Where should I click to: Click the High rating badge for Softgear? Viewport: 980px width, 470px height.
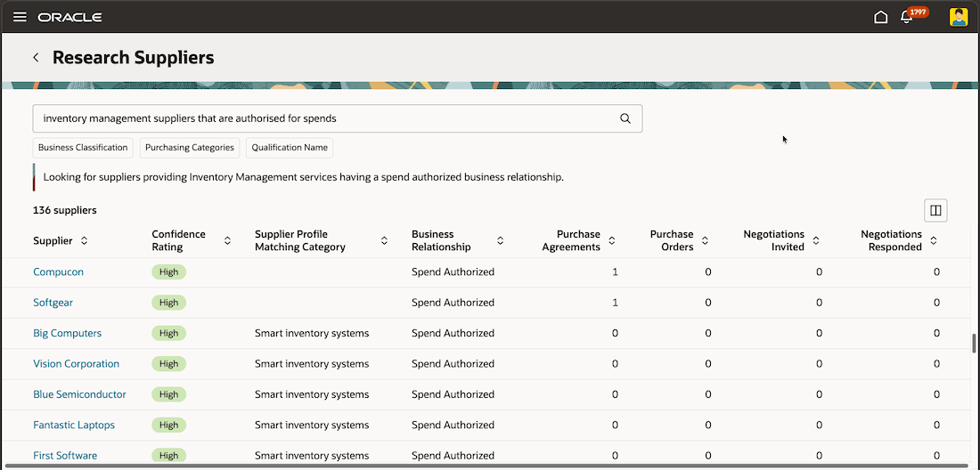click(x=168, y=303)
